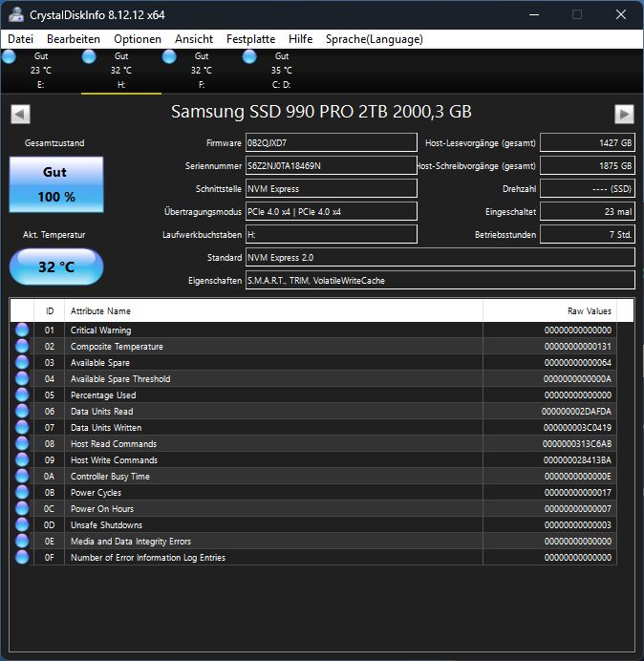Open the Optionen menu

click(138, 39)
